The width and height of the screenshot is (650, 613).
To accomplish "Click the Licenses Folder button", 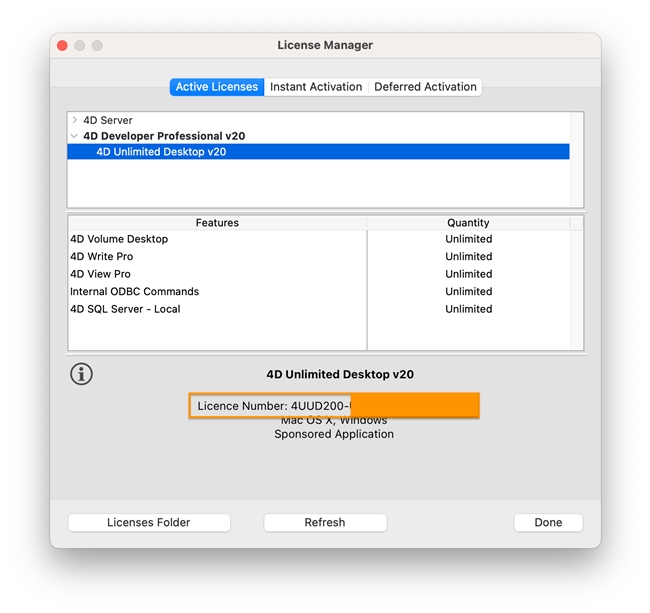I will pyautogui.click(x=149, y=522).
